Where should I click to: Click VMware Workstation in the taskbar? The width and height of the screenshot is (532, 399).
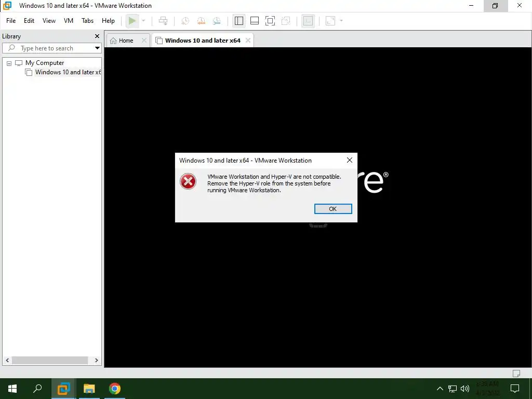click(63, 389)
